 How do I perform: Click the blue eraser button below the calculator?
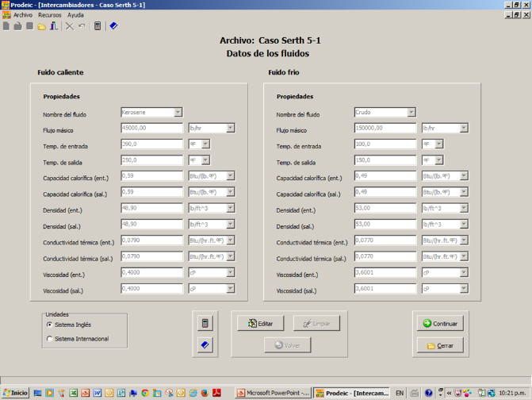coord(205,345)
